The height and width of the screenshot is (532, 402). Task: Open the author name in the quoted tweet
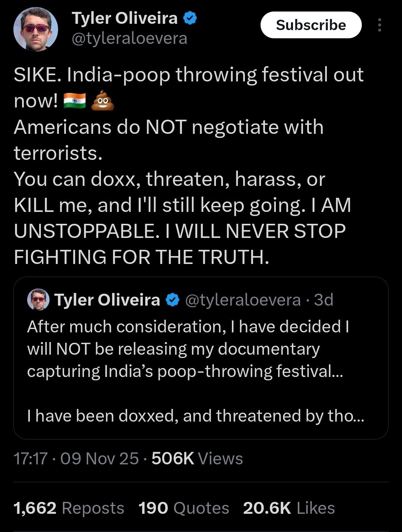tap(107, 300)
